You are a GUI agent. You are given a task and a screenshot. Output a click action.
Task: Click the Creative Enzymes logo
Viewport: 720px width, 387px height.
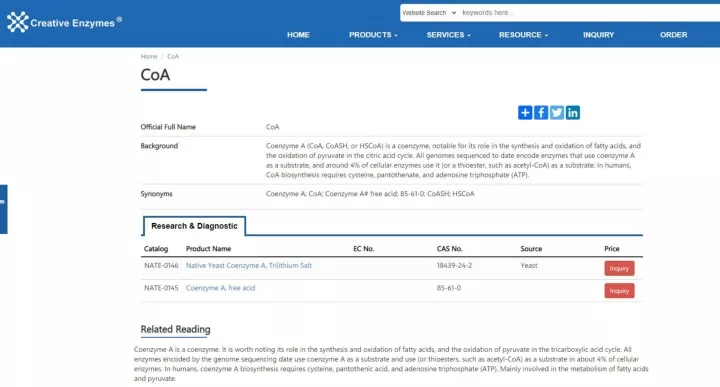64,22
